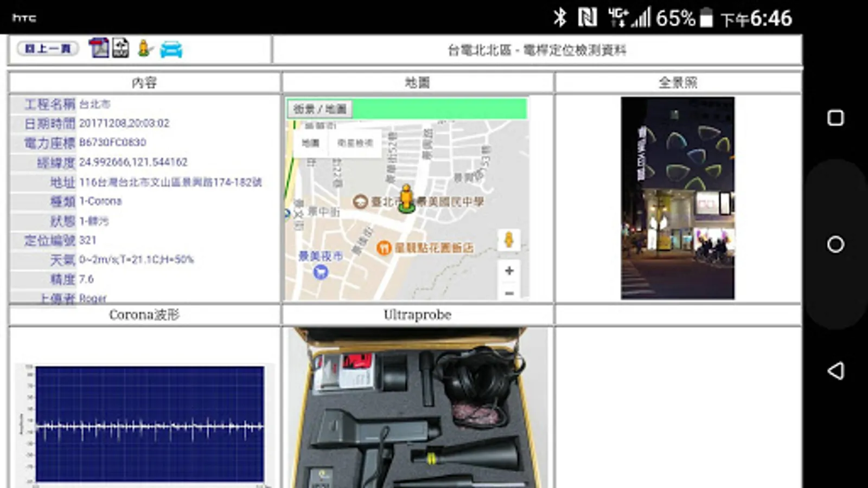
Task: Zoom out on the map
Action: click(509, 293)
